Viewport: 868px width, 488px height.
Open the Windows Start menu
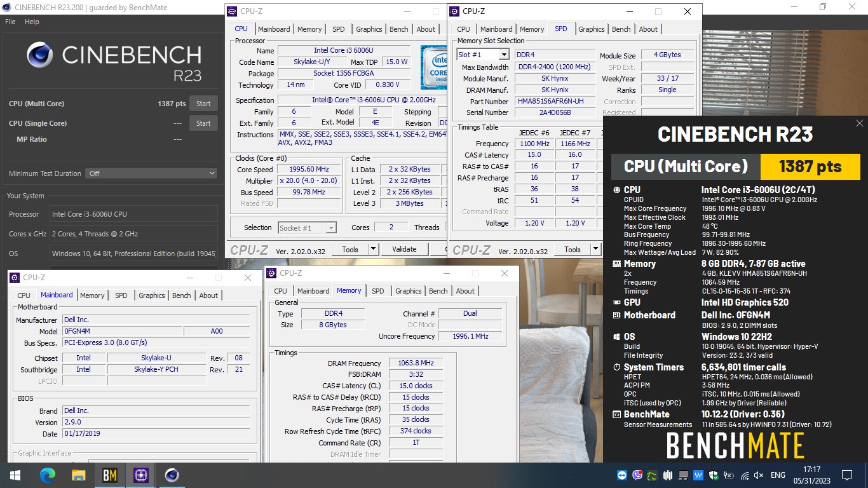coord(15,475)
